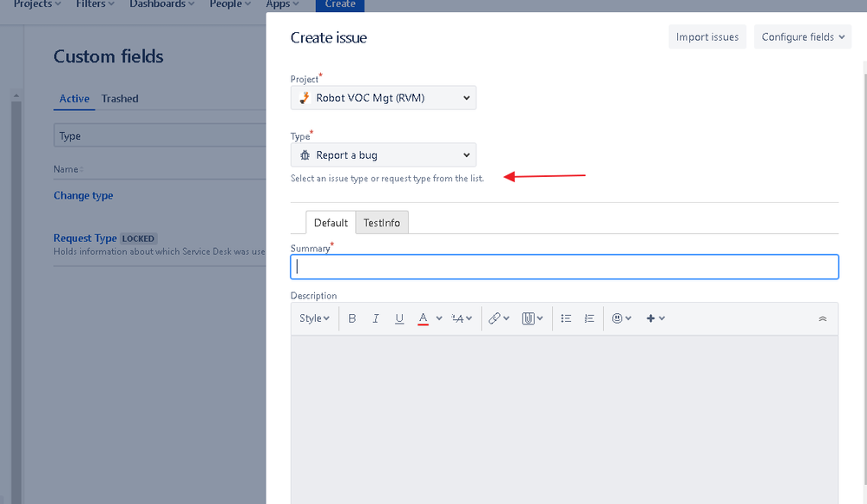Screen dimensions: 867x504
Task: Open the more text colors dropdown arrow
Action: point(439,318)
